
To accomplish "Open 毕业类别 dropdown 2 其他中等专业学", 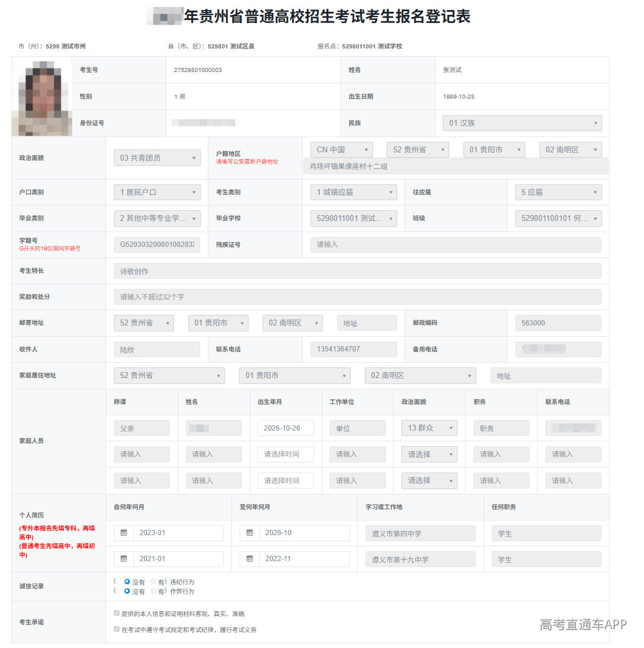I will (157, 218).
